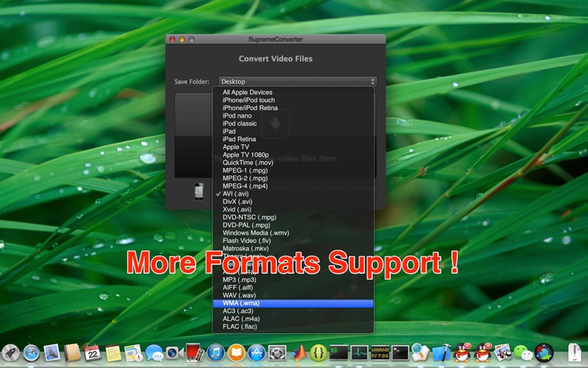The image size is (588, 368).
Task: Select AIFF (.aiff) audio format
Action: [x=293, y=288]
